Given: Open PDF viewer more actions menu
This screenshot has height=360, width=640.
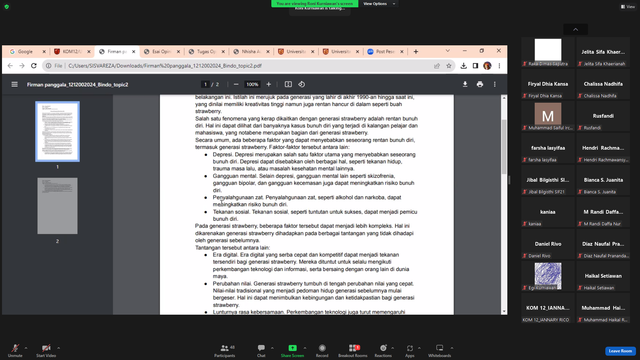Looking at the screenshot, I should (495, 84).
